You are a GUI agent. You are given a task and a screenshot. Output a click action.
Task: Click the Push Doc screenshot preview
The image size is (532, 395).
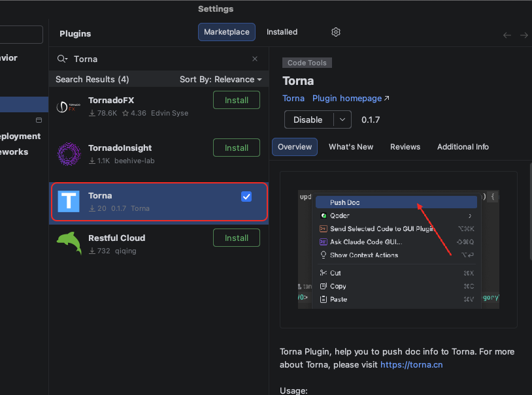coord(398,249)
